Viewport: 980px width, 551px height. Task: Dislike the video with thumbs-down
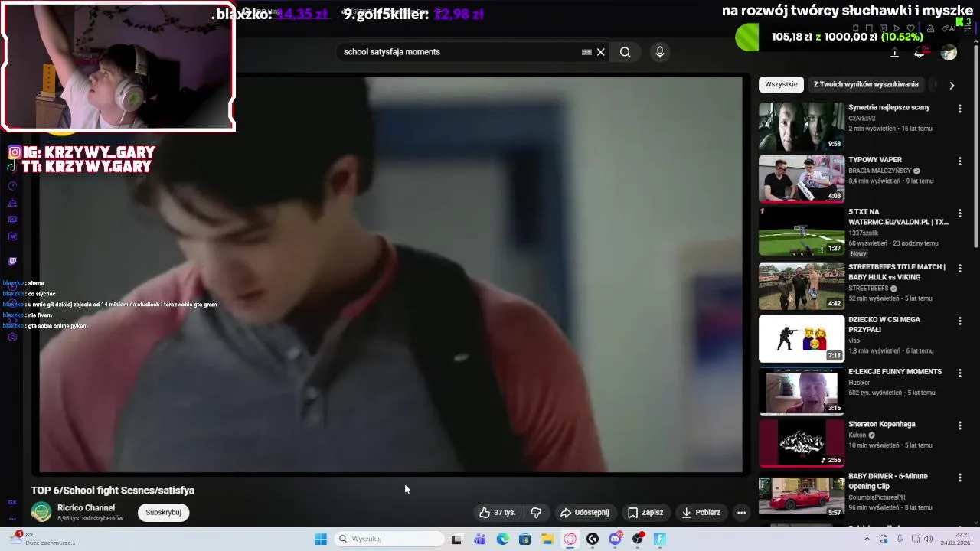click(x=536, y=513)
